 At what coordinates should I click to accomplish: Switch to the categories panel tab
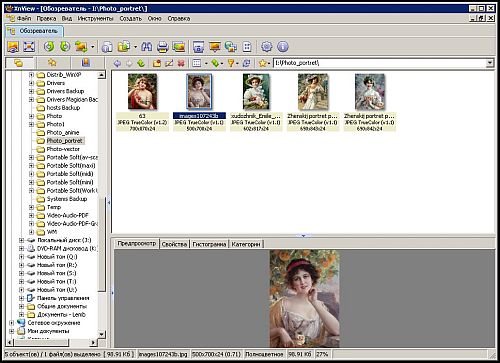pyautogui.click(x=86, y=63)
